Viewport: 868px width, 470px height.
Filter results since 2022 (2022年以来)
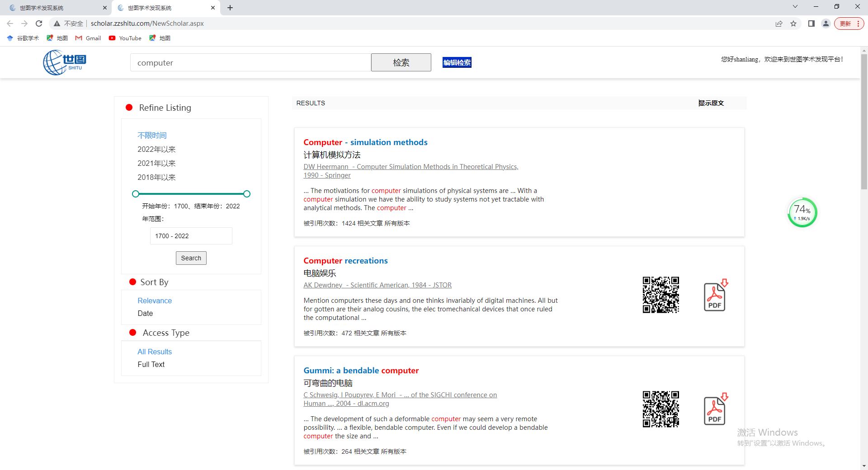click(x=156, y=150)
